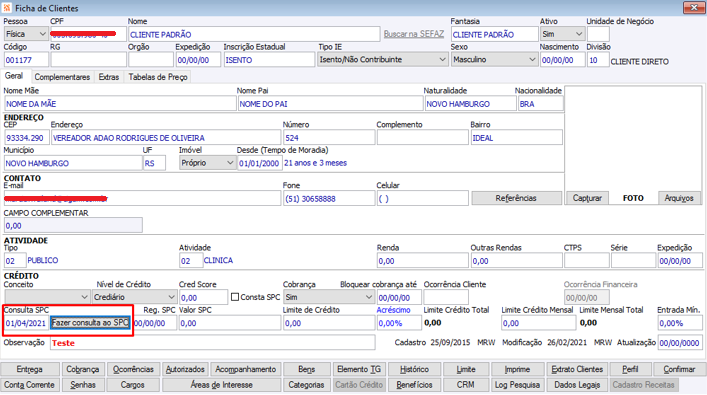
Task: Click the Nome Pai field
Action: [330, 104]
